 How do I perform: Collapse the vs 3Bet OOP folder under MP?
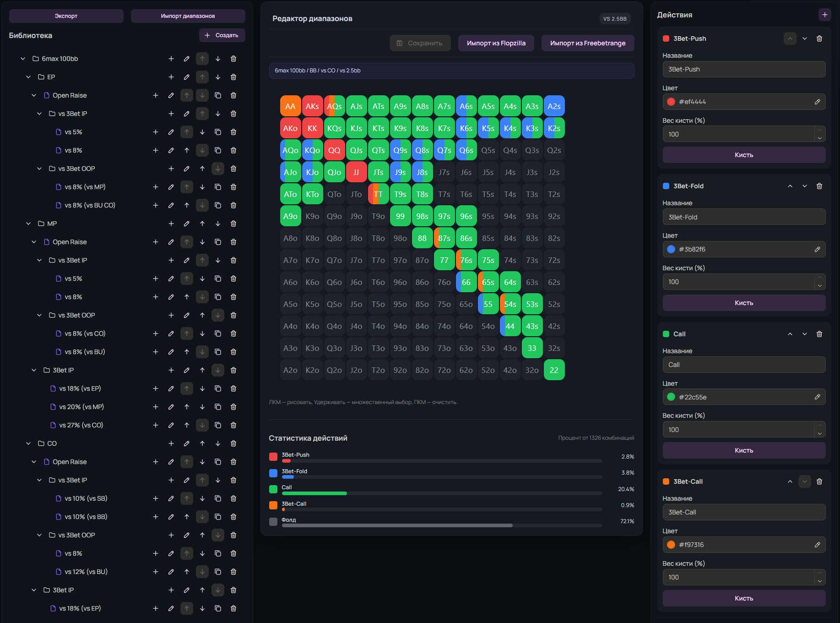click(39, 315)
